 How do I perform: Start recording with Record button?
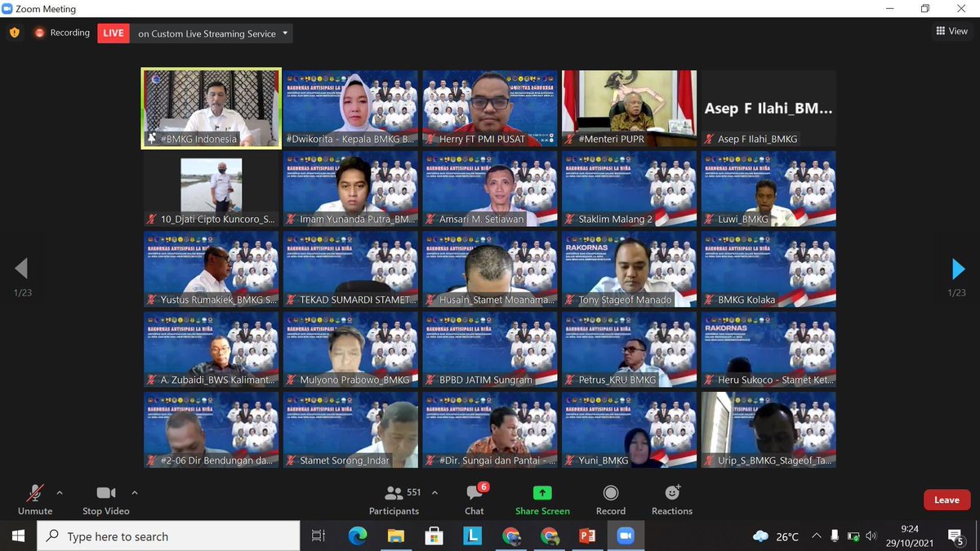610,499
